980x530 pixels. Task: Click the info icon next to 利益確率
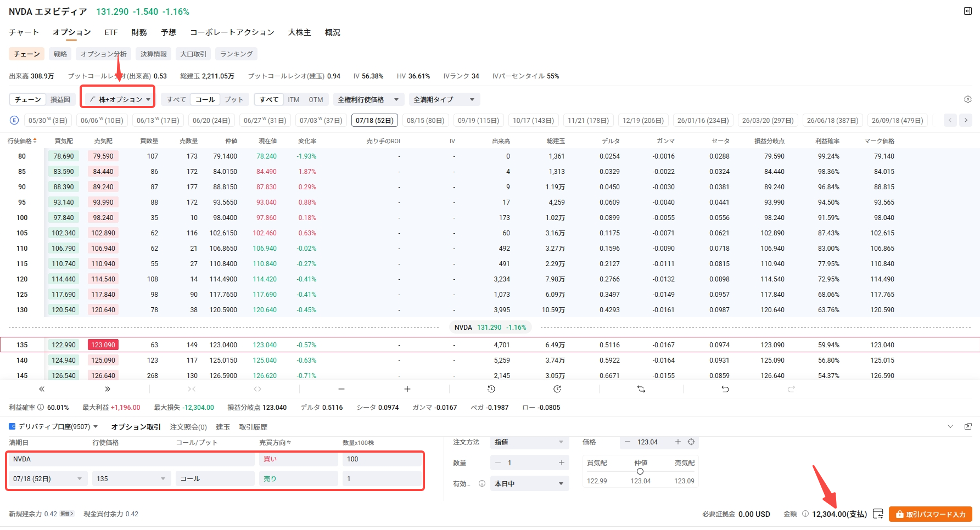click(41, 408)
